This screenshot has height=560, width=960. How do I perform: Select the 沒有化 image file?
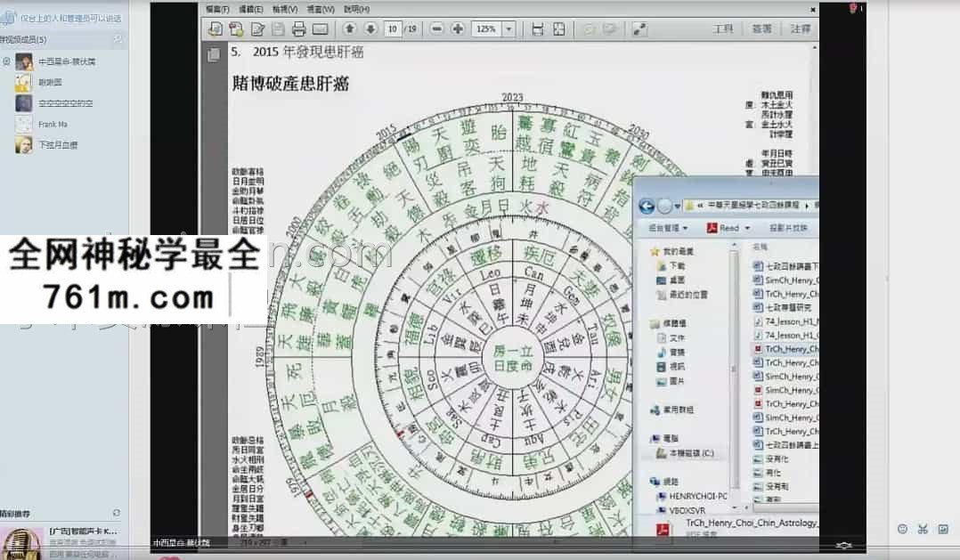(x=771, y=459)
